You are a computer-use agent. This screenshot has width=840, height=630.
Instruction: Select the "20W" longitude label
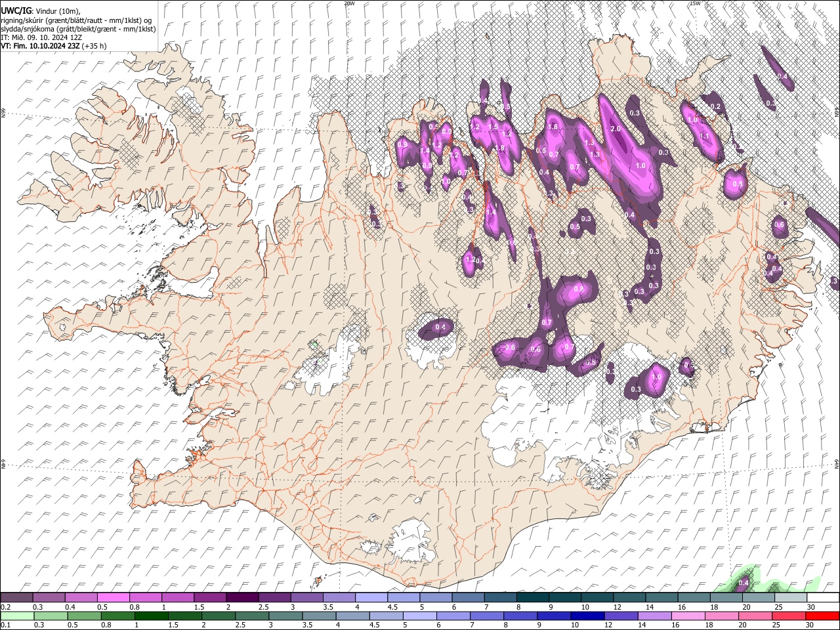(349, 3)
